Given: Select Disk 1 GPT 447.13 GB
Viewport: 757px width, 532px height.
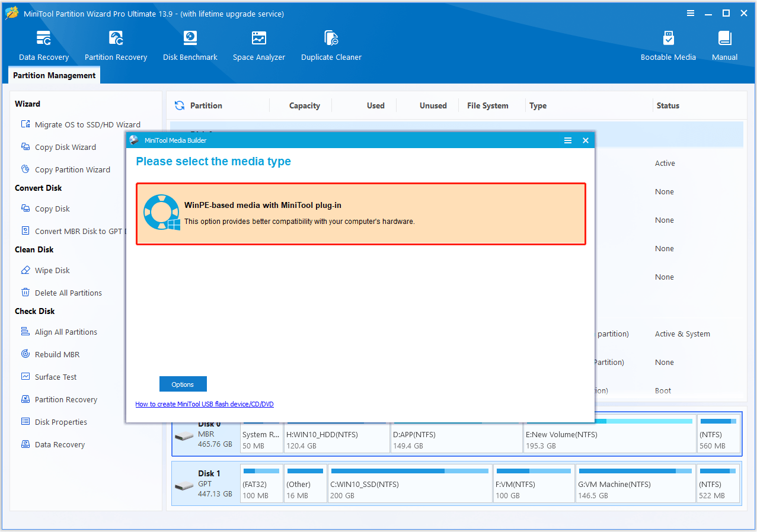Looking at the screenshot, I should coord(206,485).
